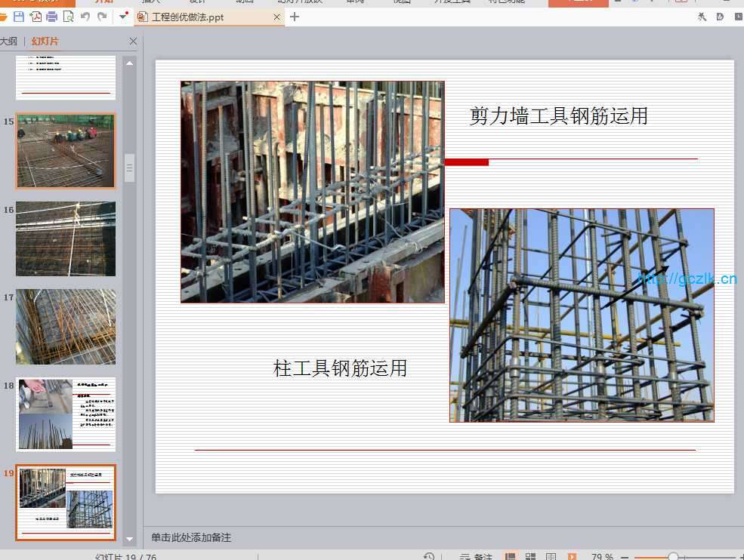Open Print Preview from the quick toolbar
This screenshot has height=560, width=744.
(69, 17)
